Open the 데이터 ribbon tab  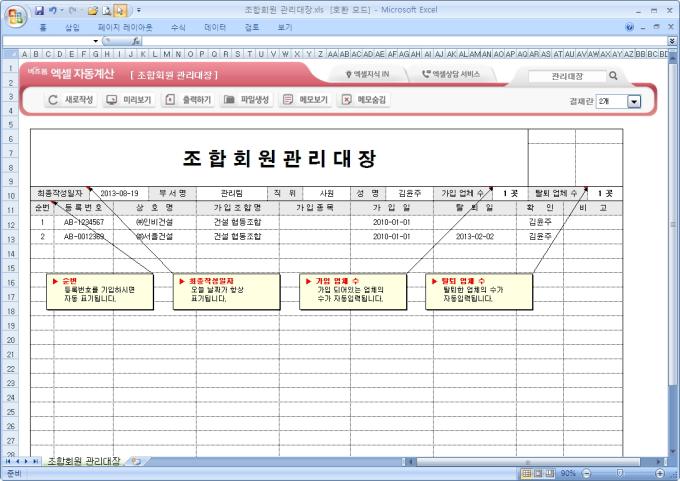(215, 28)
